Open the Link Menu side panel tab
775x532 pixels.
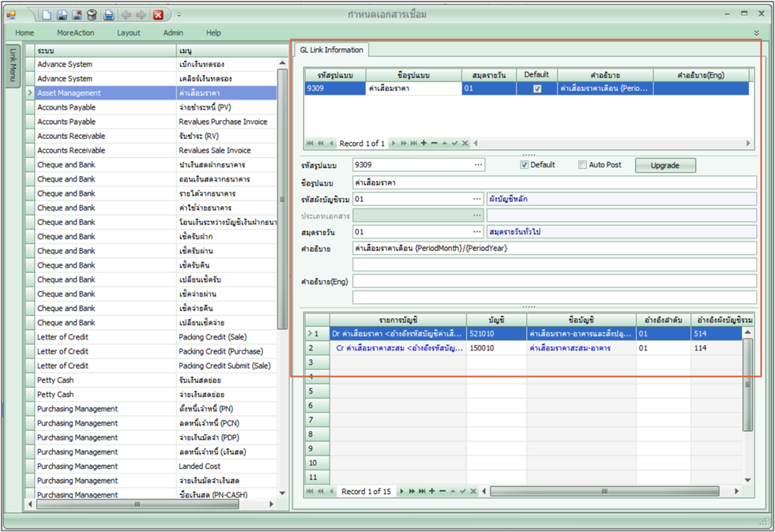tap(13, 66)
